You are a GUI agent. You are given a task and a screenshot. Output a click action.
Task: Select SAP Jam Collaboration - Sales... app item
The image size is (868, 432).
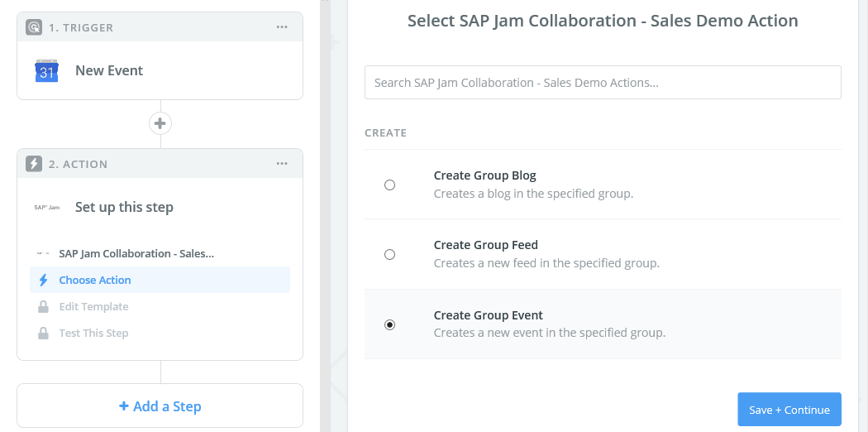[x=160, y=254]
